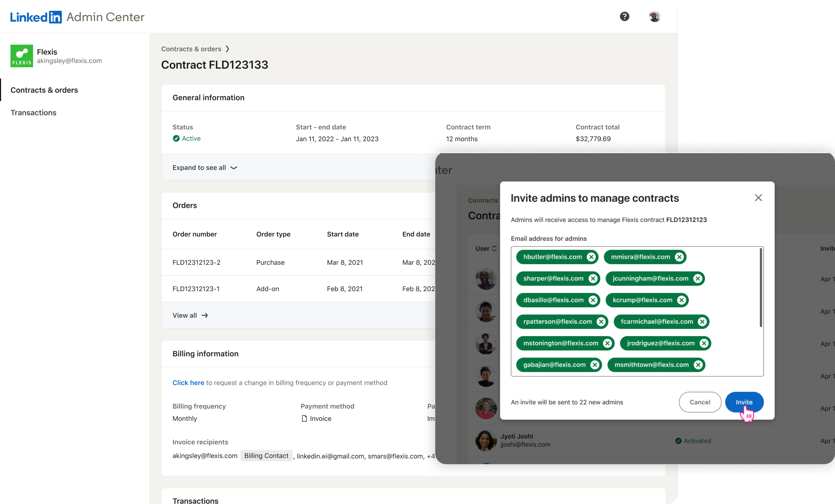
Task: Delete the jcunningham@flexis.com chip
Action: tap(697, 279)
